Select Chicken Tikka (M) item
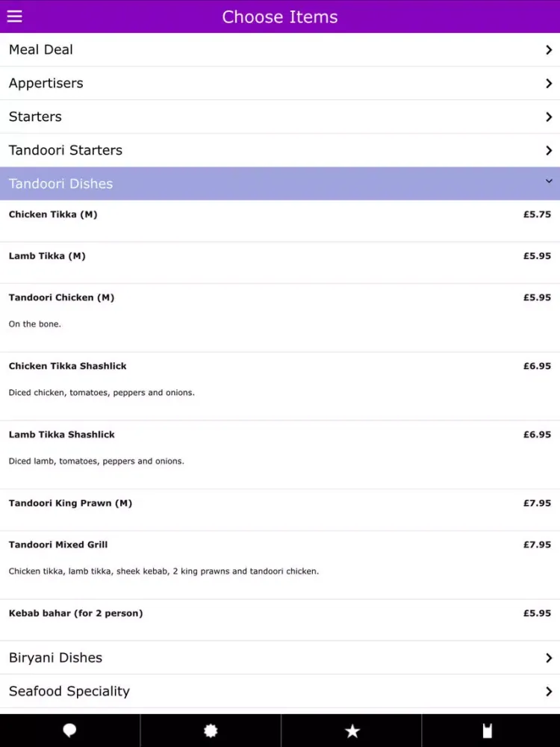Image resolution: width=560 pixels, height=747 pixels. pos(280,221)
